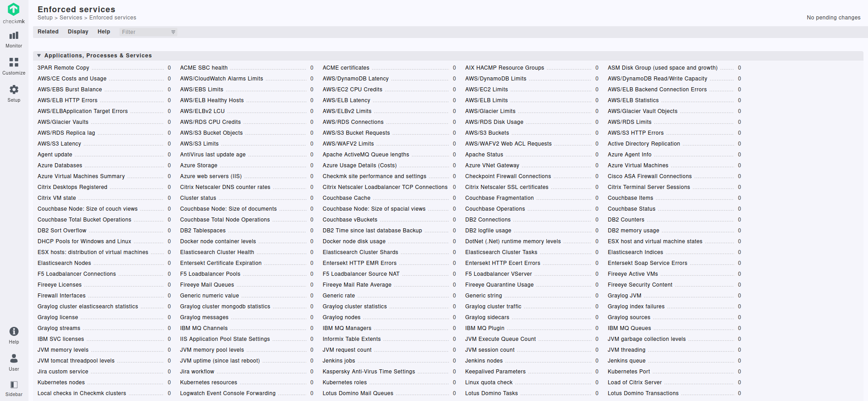Image resolution: width=868 pixels, height=401 pixels.
Task: Open the Related menu
Action: 48,32
